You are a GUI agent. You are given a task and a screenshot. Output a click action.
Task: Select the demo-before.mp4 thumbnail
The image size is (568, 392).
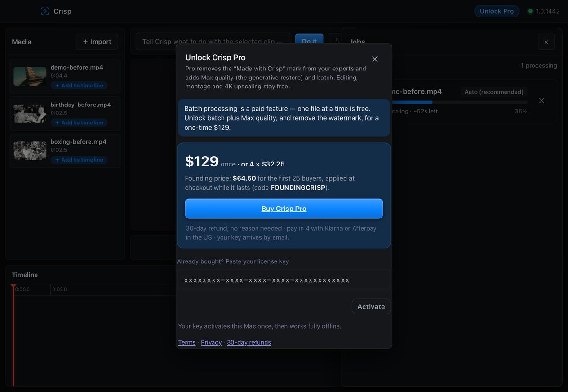(x=30, y=76)
